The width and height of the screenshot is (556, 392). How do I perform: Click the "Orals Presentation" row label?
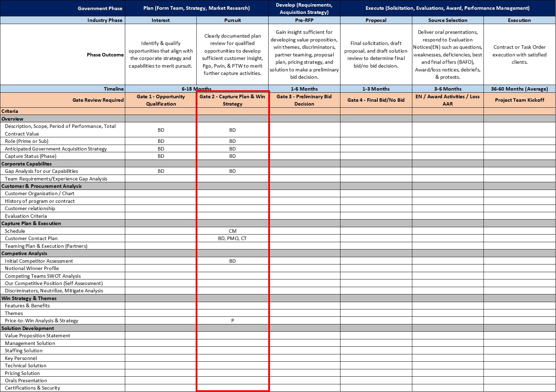(62, 381)
